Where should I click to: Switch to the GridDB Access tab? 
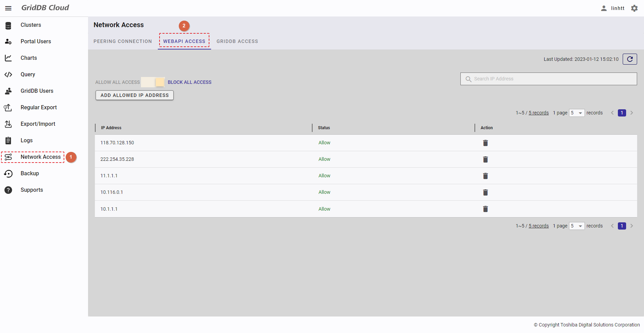[x=237, y=41]
